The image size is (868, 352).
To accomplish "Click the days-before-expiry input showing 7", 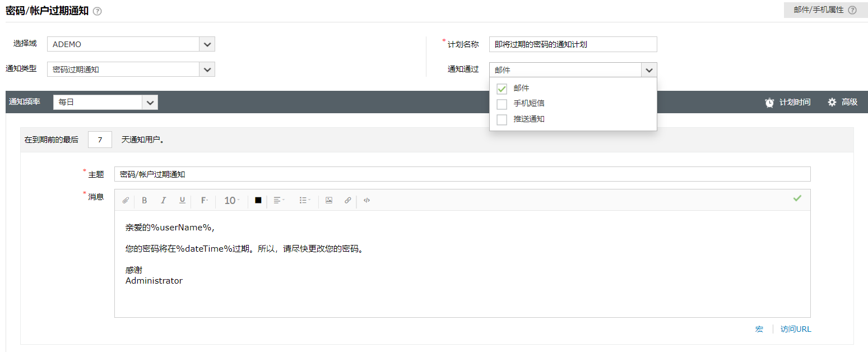I will point(99,139).
